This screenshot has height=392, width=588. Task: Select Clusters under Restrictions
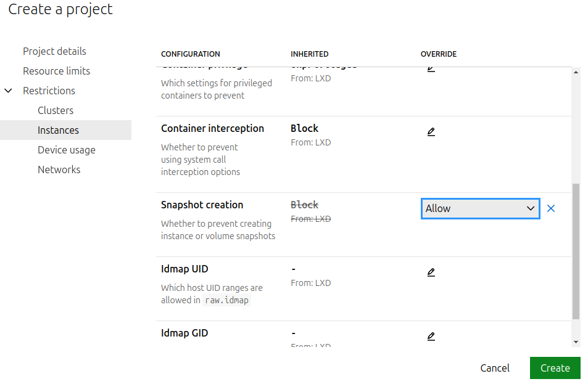[x=56, y=110]
